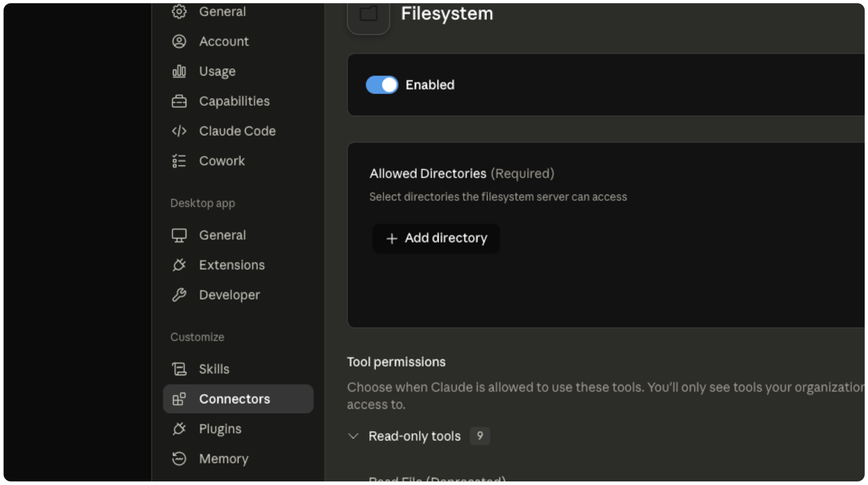
Task: Click the Skills scroll icon
Action: (x=179, y=370)
